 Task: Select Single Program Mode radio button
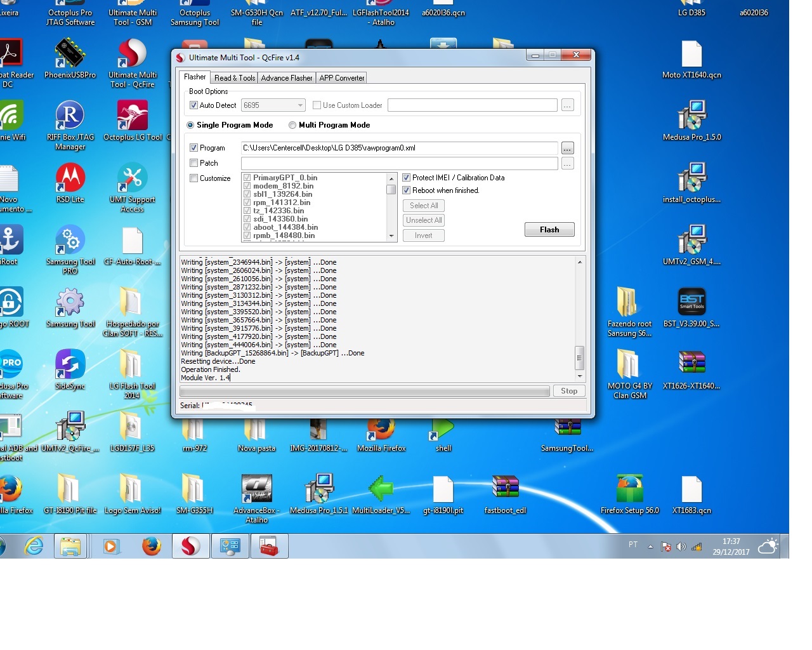tap(190, 125)
